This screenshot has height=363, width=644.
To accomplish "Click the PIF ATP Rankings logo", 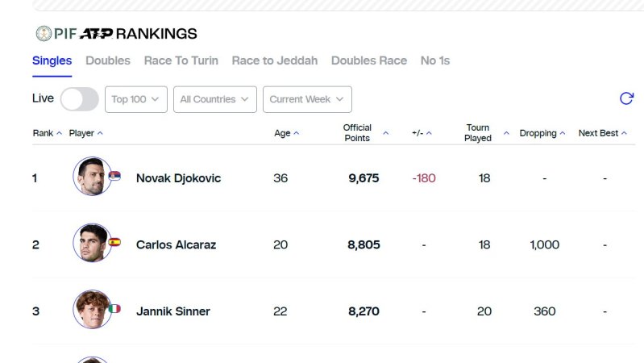I will click(117, 33).
